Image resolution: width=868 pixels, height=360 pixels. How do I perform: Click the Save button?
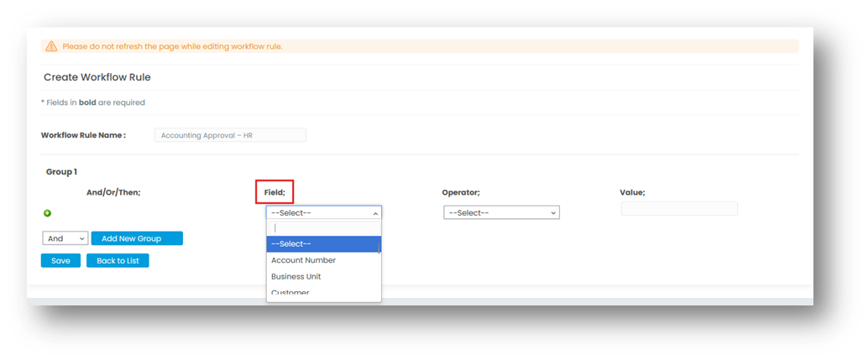click(x=60, y=260)
